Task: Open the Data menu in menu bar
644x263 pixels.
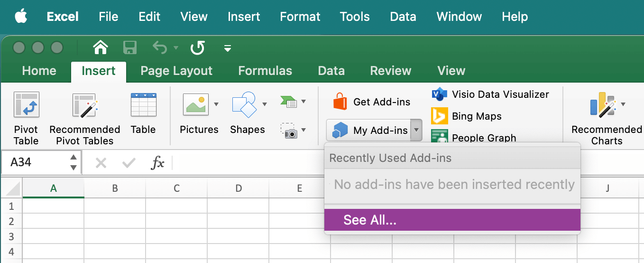Action: tap(403, 17)
